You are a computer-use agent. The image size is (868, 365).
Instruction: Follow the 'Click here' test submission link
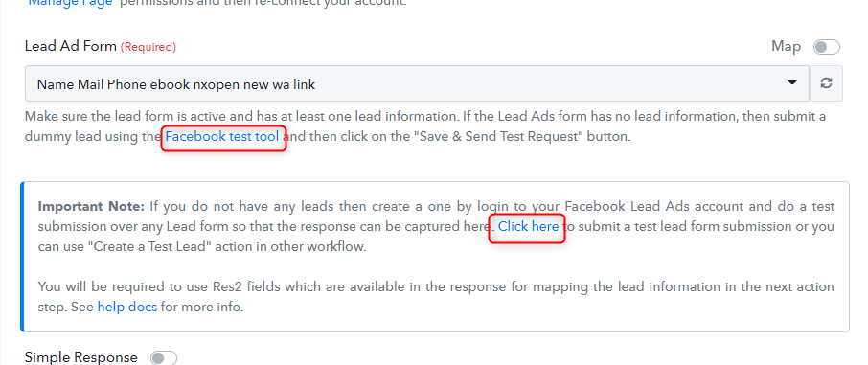[528, 226]
